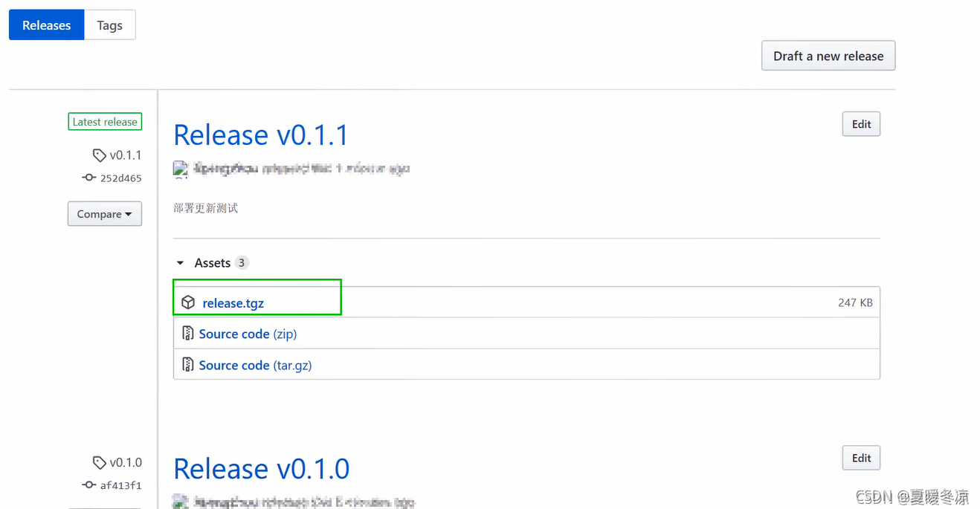Click the package icon beside release.tgz
The height and width of the screenshot is (509, 980).
pos(188,302)
